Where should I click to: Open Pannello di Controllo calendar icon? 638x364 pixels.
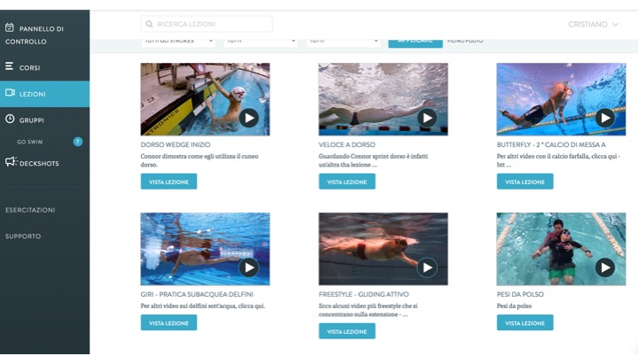tap(10, 27)
